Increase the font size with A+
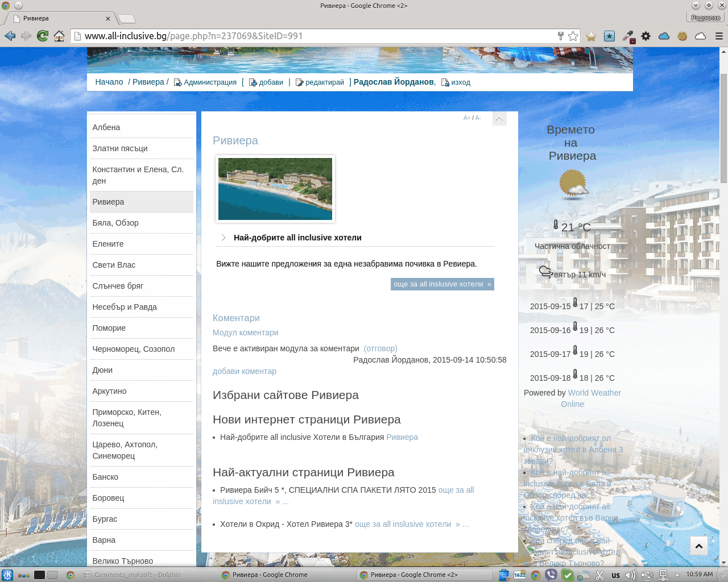The width and height of the screenshot is (728, 582). 466,118
